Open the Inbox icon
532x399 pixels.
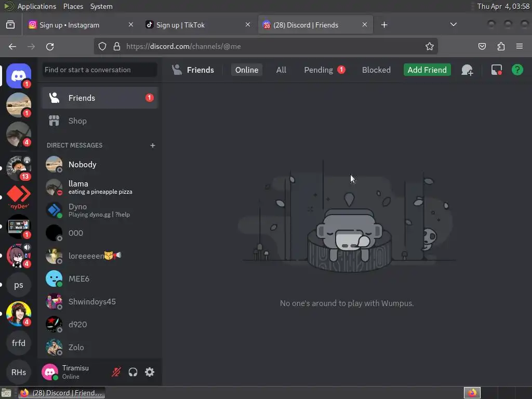(496, 70)
